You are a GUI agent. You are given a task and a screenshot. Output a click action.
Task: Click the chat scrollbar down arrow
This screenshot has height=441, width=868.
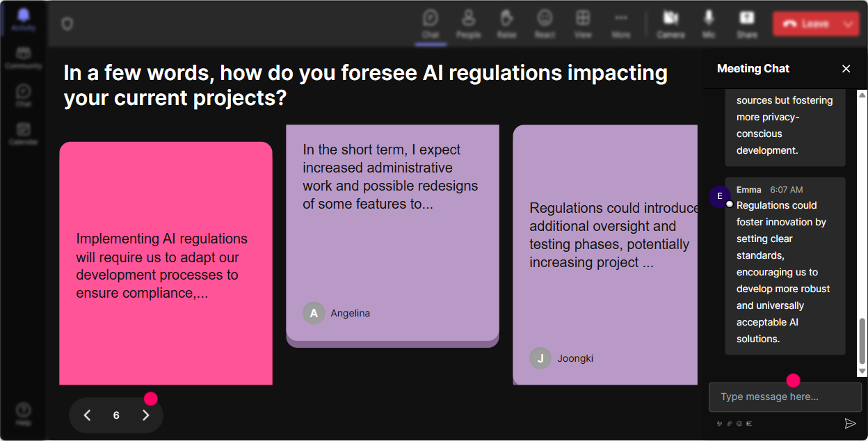862,371
